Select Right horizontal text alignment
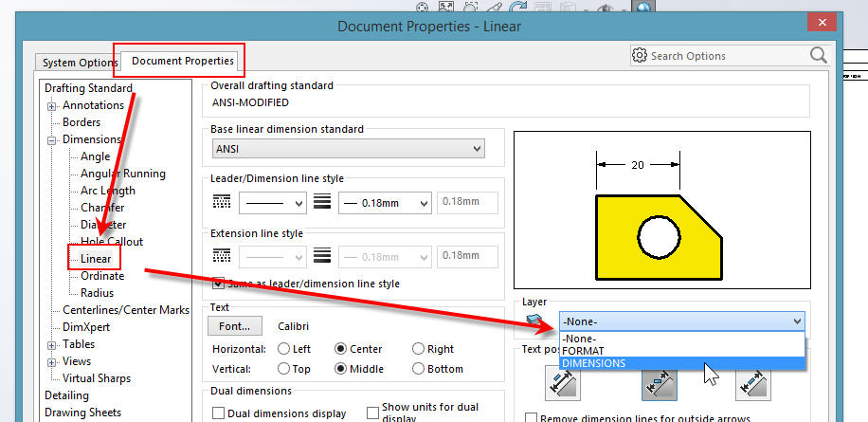The image size is (868, 422). [x=419, y=349]
